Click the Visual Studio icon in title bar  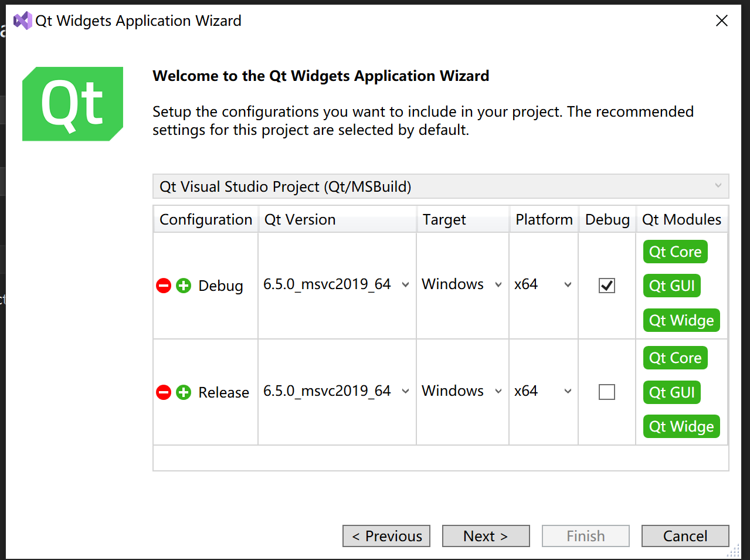[x=22, y=21]
